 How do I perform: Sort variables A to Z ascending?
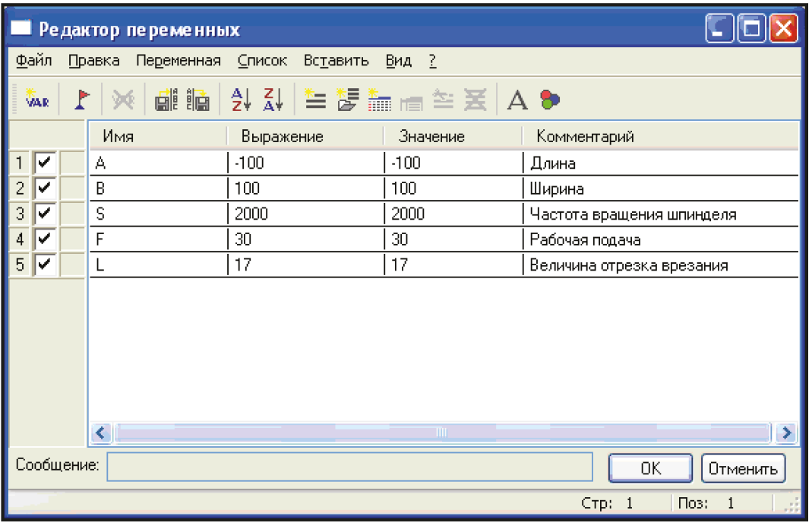pos(239,100)
